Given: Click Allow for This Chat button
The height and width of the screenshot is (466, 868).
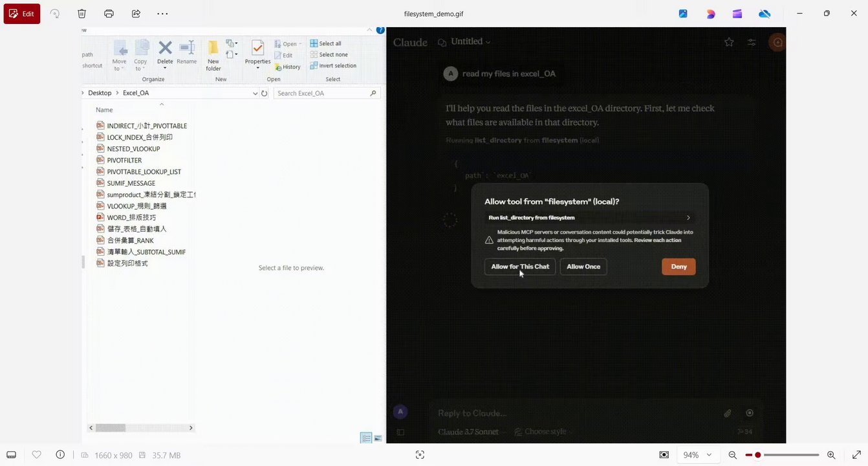Looking at the screenshot, I should point(520,267).
